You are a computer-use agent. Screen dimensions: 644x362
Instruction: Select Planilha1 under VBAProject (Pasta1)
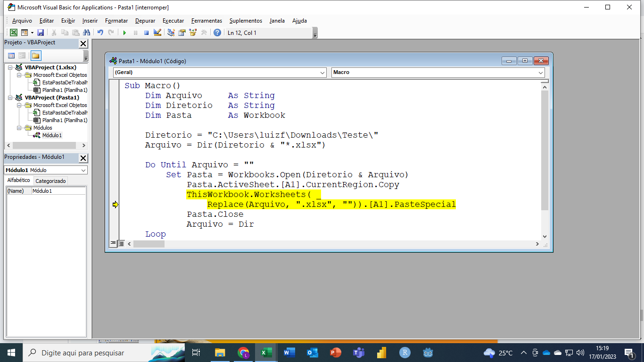pyautogui.click(x=65, y=120)
